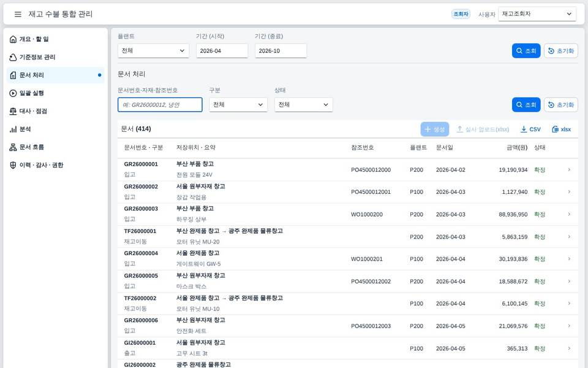The height and width of the screenshot is (368, 588).
Task: Open row GR26000005 detail chevron
Action: pyautogui.click(x=569, y=282)
